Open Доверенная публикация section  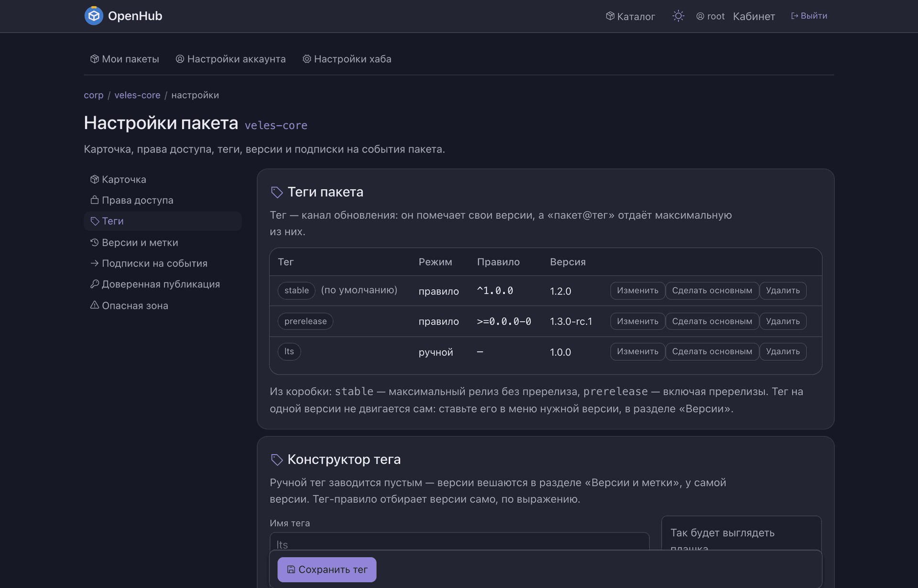click(x=163, y=284)
